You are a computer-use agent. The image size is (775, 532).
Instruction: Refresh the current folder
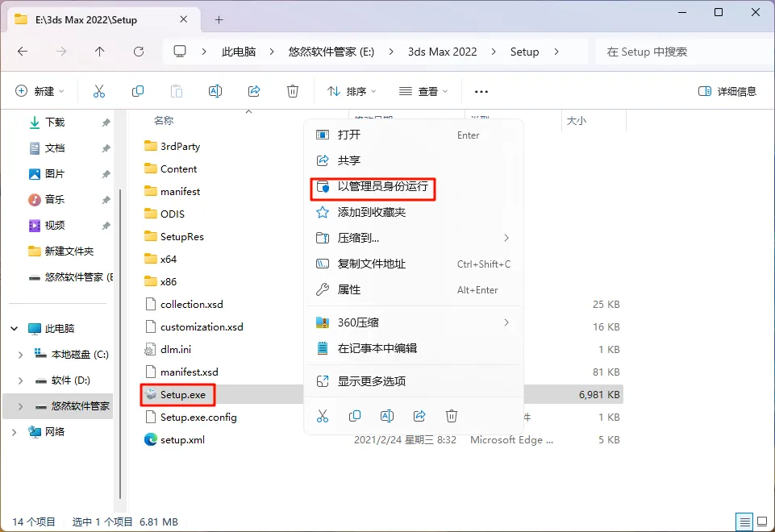pyautogui.click(x=139, y=52)
